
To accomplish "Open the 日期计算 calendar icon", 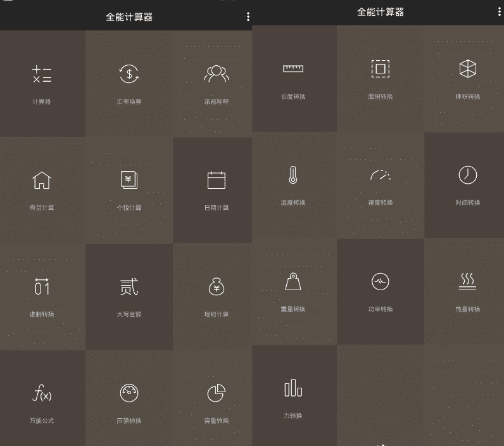I will click(x=217, y=180).
